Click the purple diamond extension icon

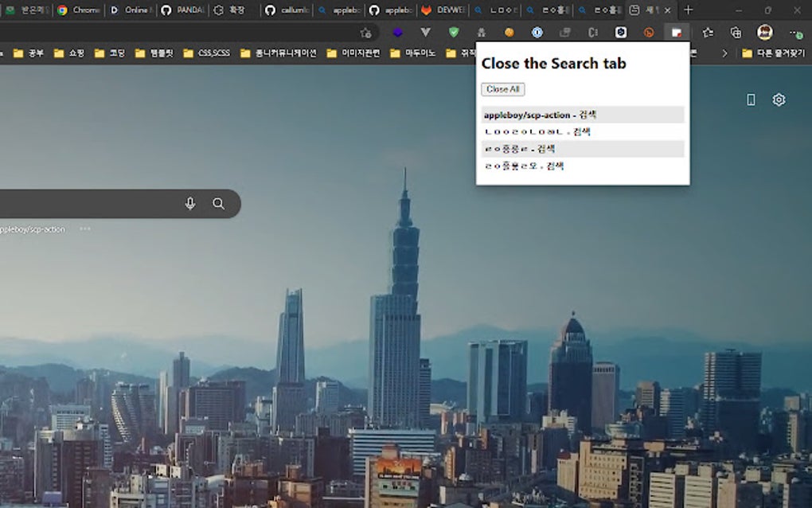pyautogui.click(x=397, y=32)
